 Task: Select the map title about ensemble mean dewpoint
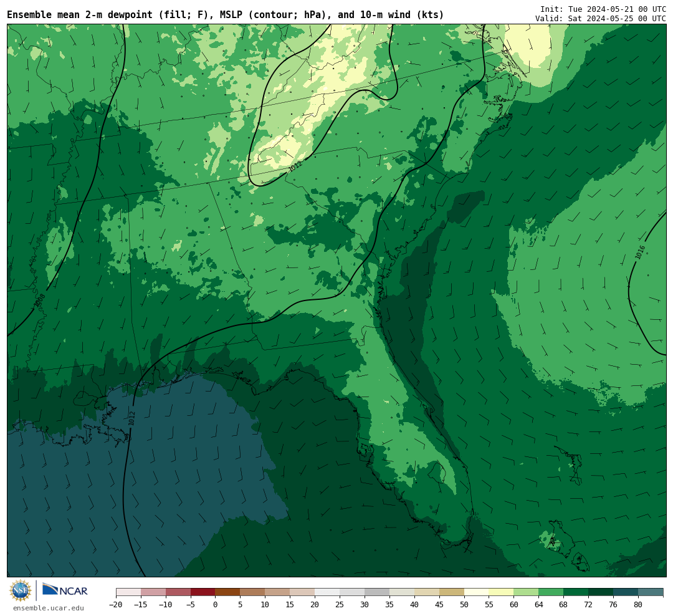point(226,15)
